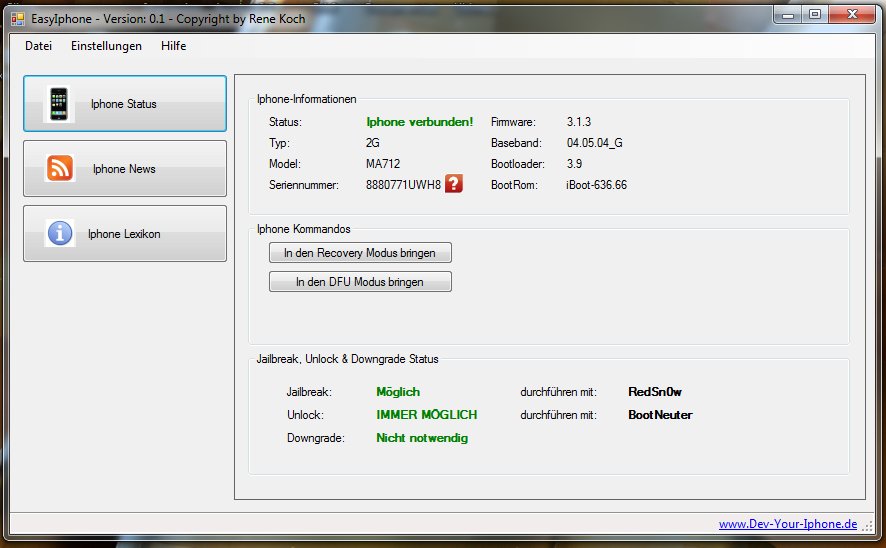Click the blue info icon for Lexikon

point(60,233)
